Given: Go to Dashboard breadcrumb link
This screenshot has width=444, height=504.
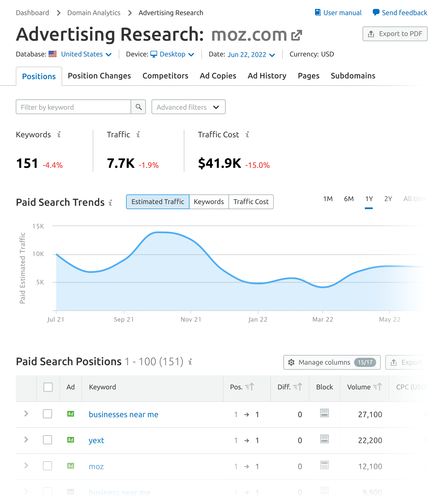Looking at the screenshot, I should (x=32, y=13).
